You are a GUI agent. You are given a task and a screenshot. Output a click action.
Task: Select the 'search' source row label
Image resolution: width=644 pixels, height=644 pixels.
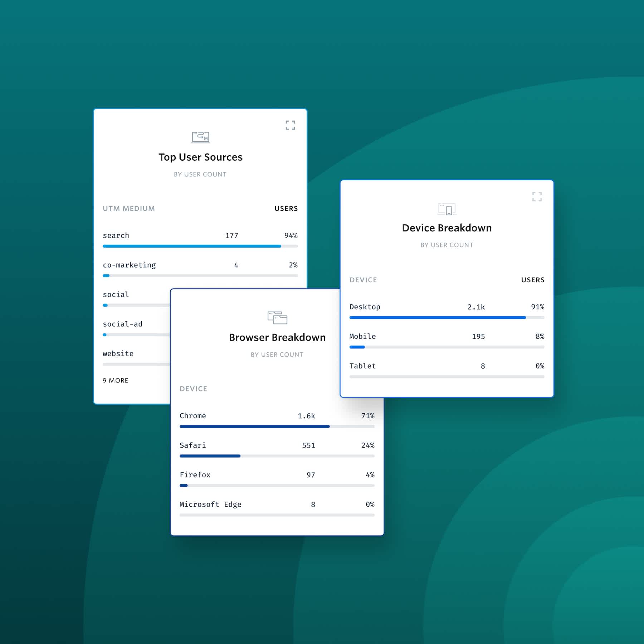116,235
